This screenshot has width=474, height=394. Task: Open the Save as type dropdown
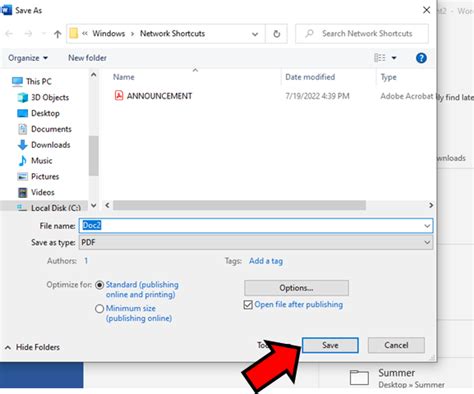(427, 242)
